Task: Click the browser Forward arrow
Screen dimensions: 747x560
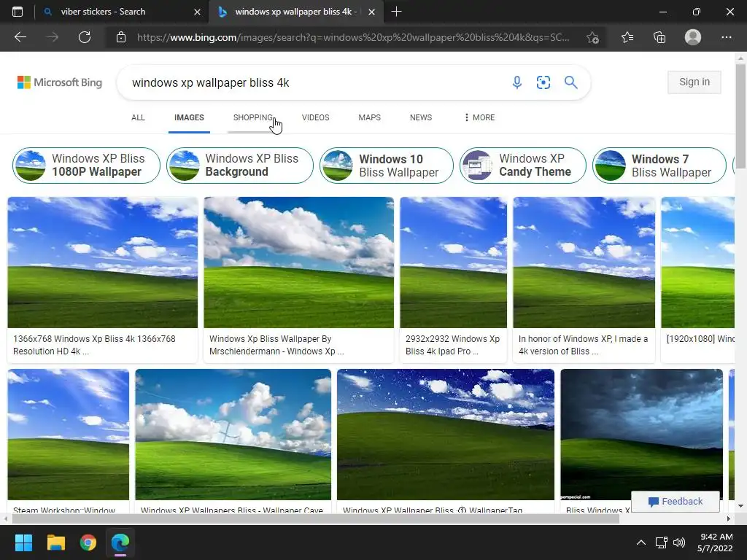Action: tap(52, 37)
